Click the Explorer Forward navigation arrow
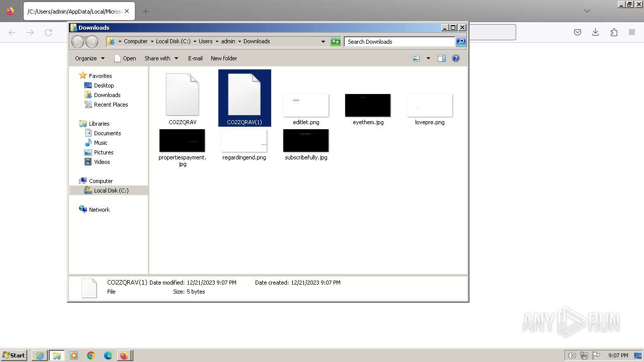 click(92, 42)
